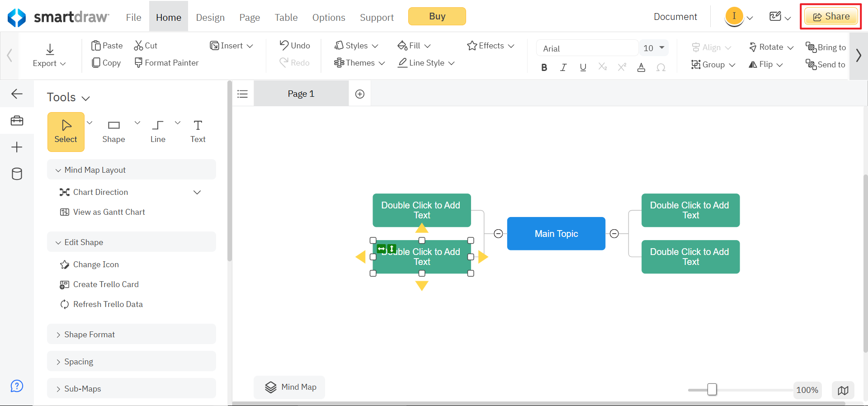Click the subscript icon
The width and height of the screenshot is (868, 406).
tap(603, 67)
